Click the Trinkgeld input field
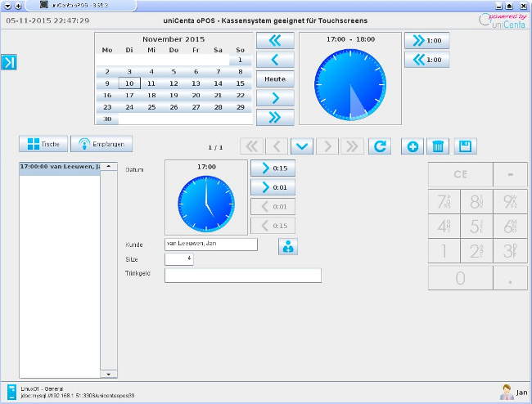The width and height of the screenshot is (532, 404). coord(242,276)
